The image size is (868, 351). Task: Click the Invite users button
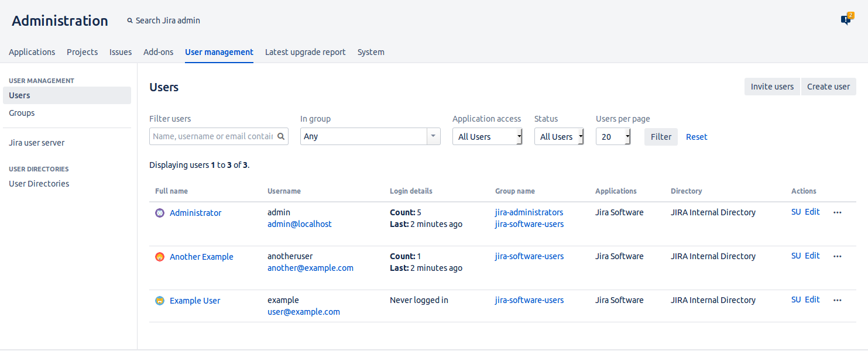[x=772, y=87]
